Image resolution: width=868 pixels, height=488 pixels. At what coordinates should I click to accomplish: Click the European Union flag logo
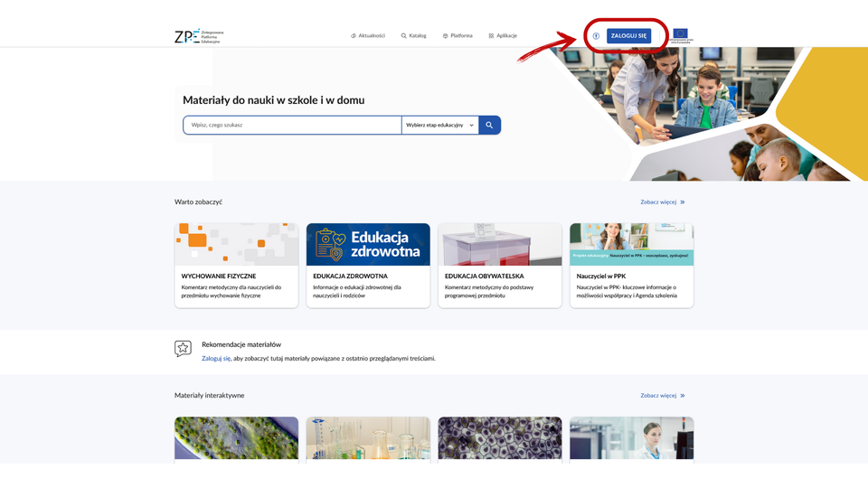coord(681,36)
